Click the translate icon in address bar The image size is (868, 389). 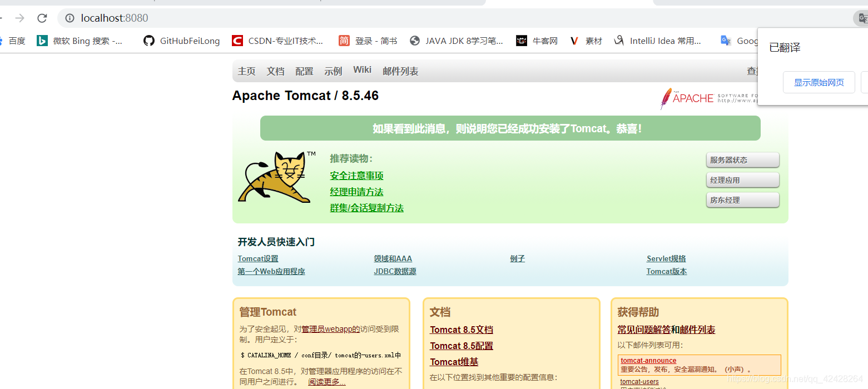[861, 18]
